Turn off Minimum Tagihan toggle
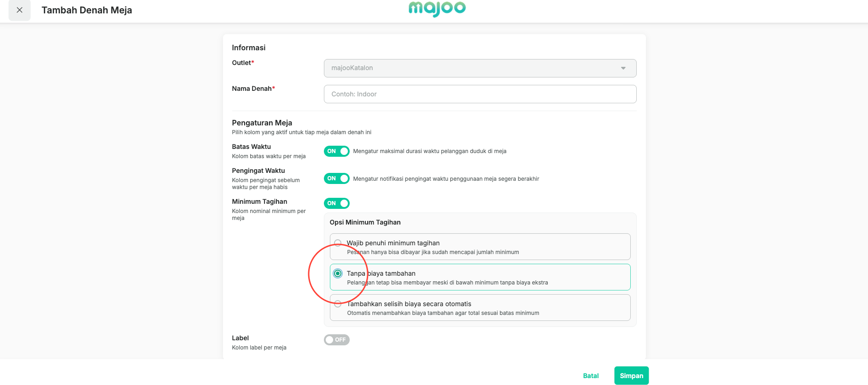Screen dimensions: 868x385 click(337, 203)
